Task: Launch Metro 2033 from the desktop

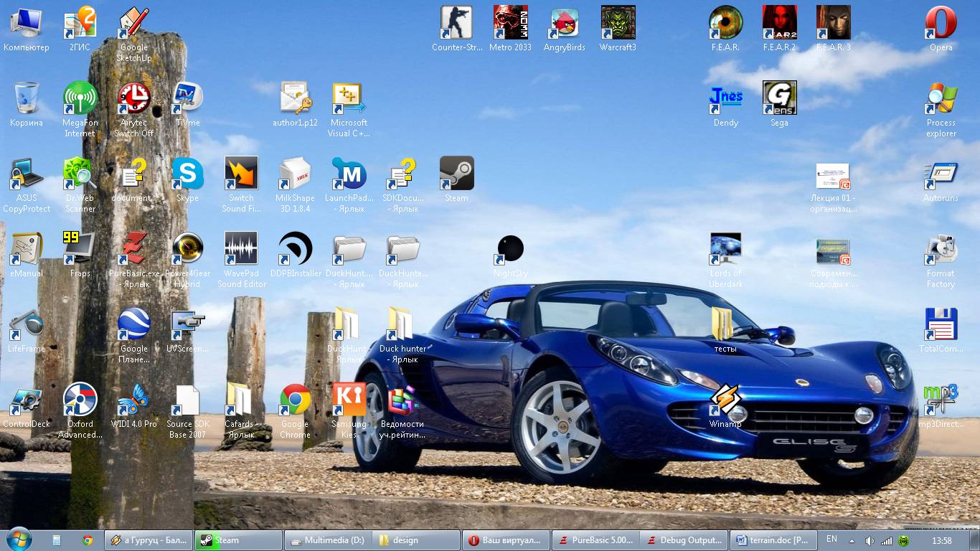Action: point(510,24)
